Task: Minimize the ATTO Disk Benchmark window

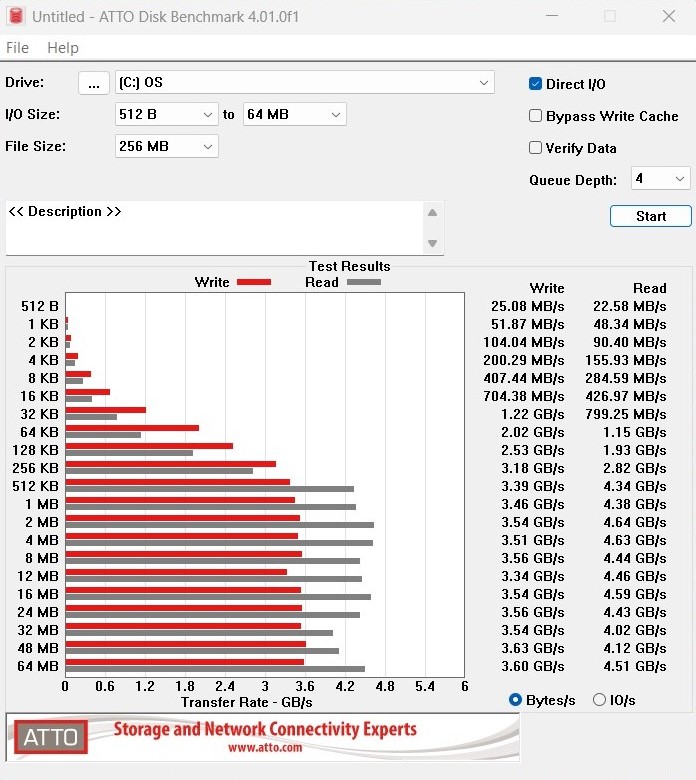Action: tap(552, 16)
